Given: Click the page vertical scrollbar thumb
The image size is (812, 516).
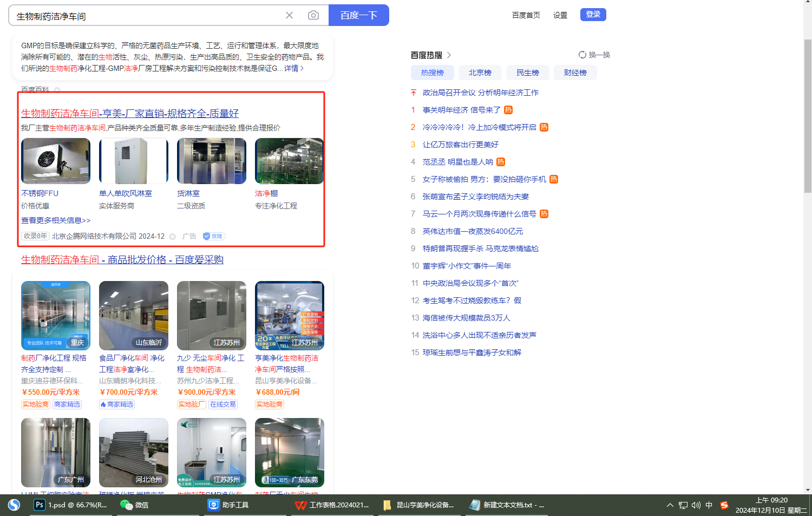Looking at the screenshot, I should (x=808, y=116).
